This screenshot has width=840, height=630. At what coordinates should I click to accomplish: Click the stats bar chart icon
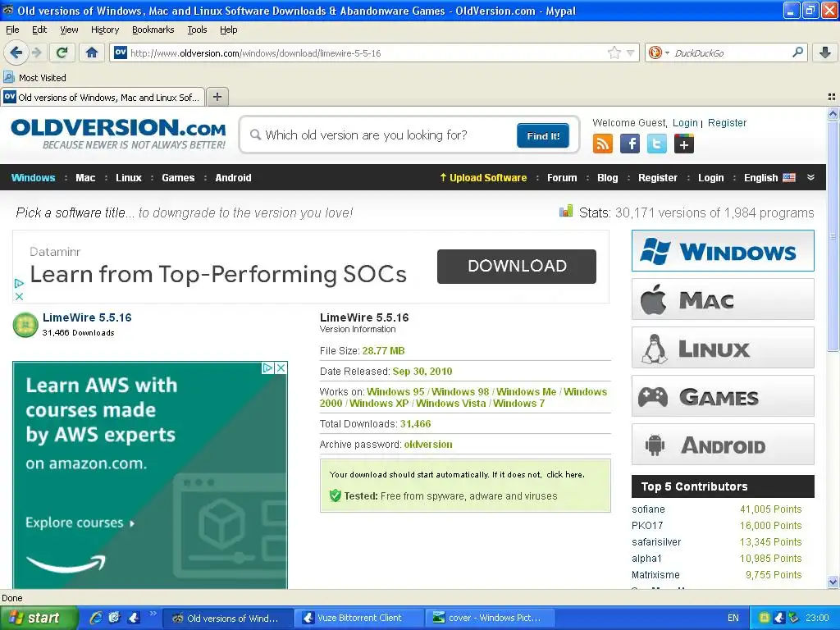tap(566, 212)
